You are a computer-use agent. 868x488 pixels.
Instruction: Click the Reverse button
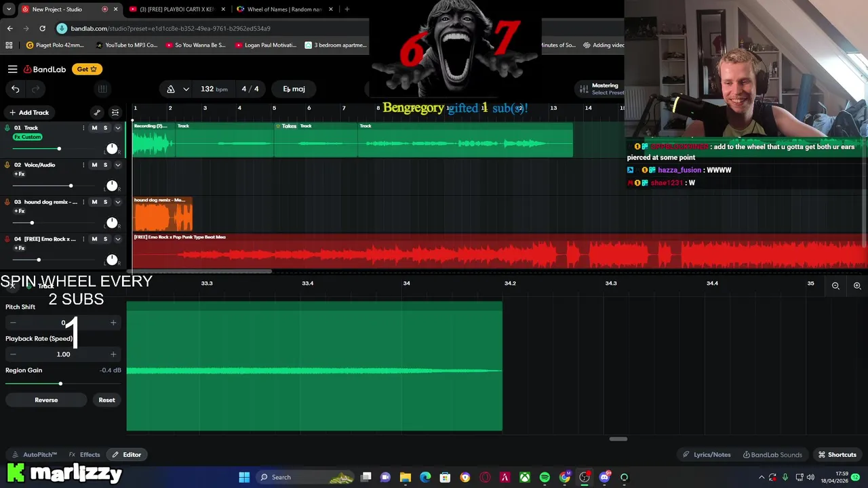pos(46,400)
